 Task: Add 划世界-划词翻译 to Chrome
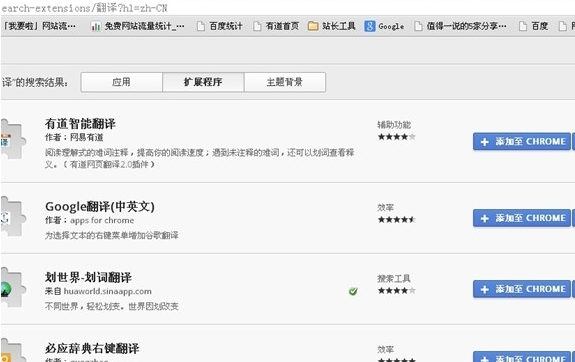(521, 289)
